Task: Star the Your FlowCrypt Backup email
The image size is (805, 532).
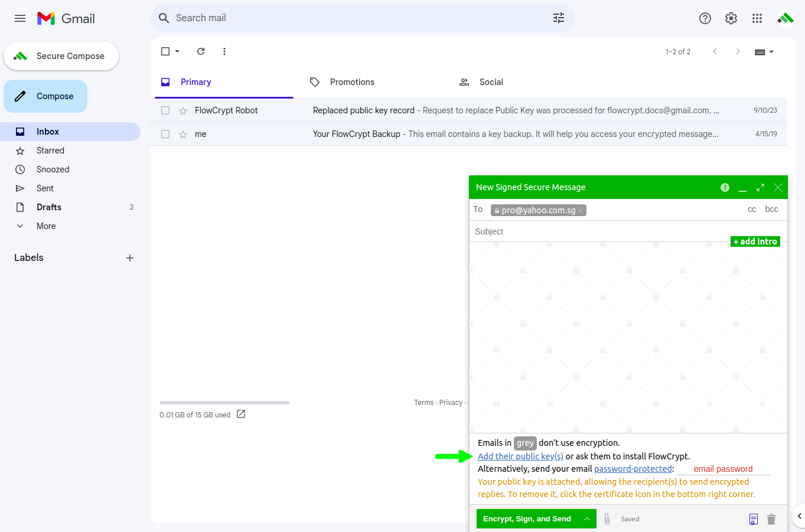Action: click(183, 134)
